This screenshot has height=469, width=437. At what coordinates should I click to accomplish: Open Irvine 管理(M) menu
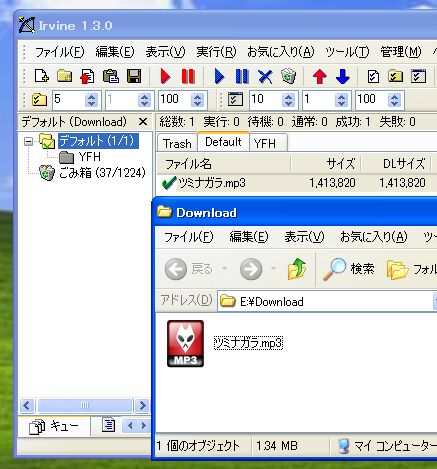401,52
